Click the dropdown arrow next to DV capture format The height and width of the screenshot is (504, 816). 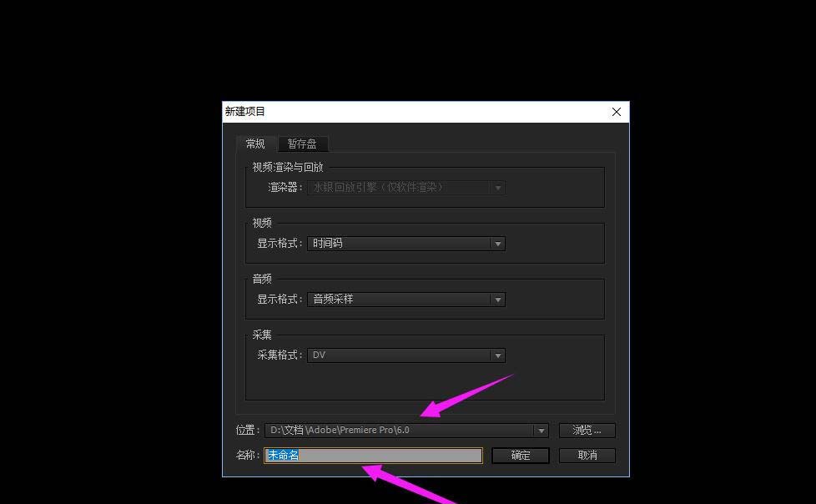point(497,355)
